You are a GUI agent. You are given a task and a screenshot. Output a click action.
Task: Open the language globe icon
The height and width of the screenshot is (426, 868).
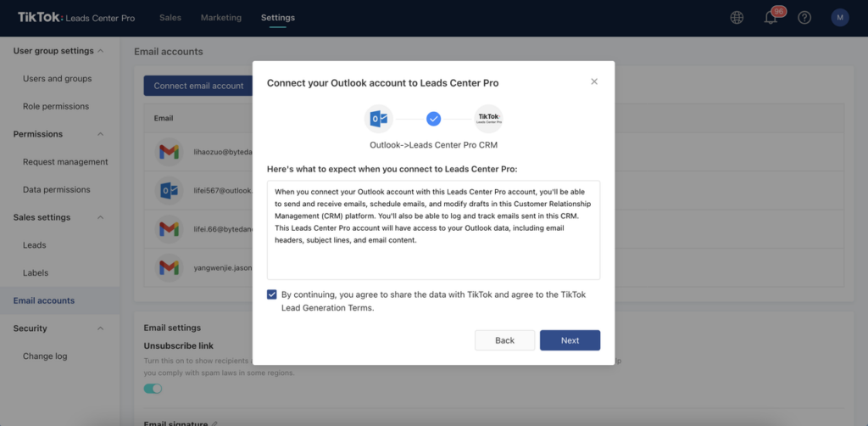click(737, 18)
